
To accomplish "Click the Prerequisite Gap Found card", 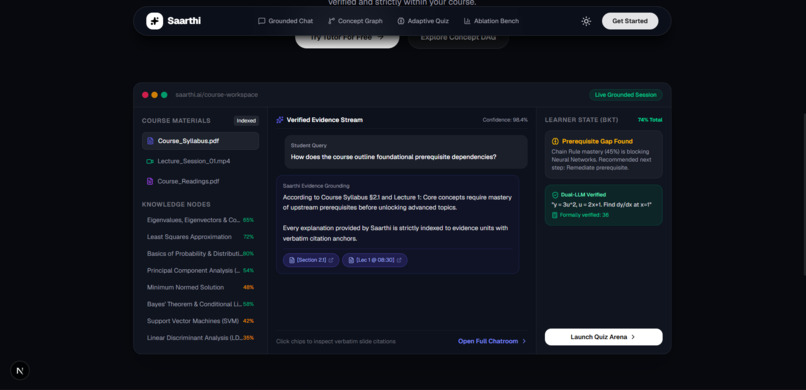I will [x=603, y=154].
